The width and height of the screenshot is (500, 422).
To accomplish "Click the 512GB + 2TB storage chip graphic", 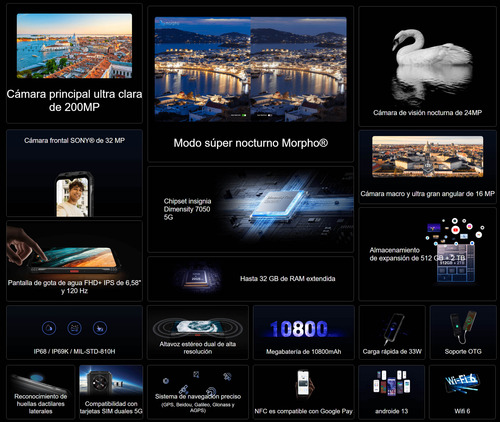I will click(455, 263).
